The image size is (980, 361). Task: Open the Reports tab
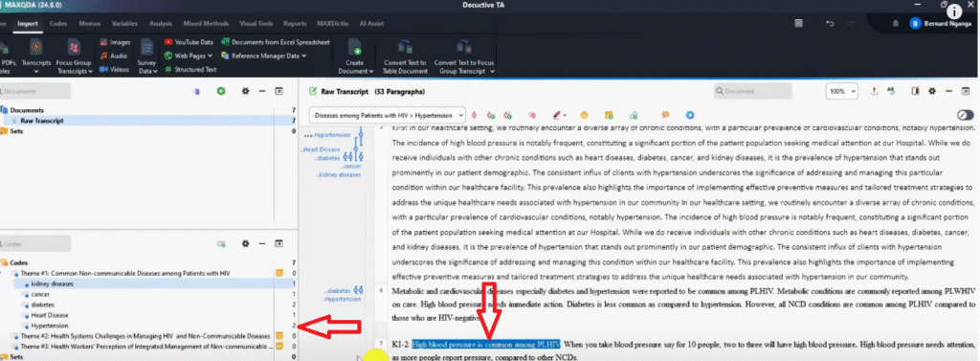[x=295, y=24]
